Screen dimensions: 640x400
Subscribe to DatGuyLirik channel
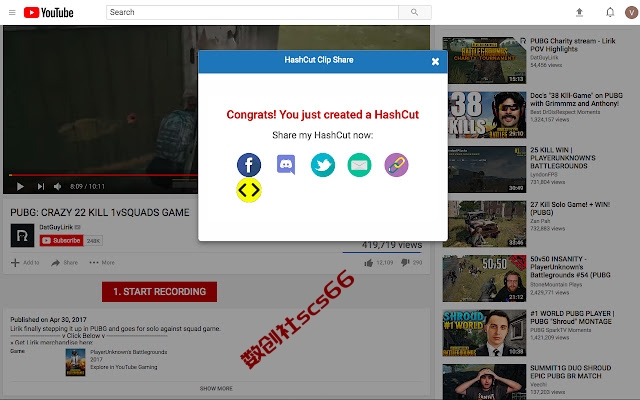coord(62,240)
